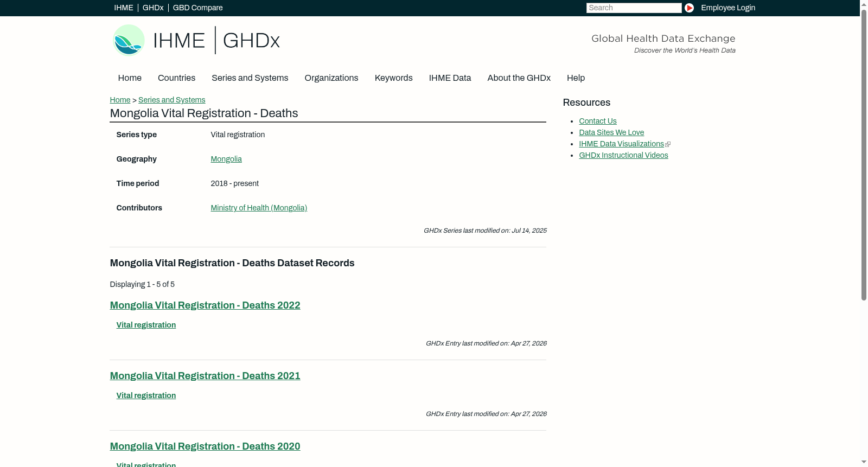
Task: Click the 'Mongolia Vital Registration - Deaths' page title
Action: pos(204,113)
